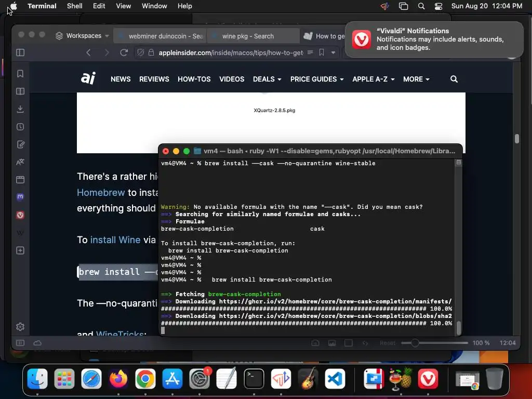Image resolution: width=532 pixels, height=399 pixels.
Task: Toggle Reader View in address bar
Action: click(310, 52)
